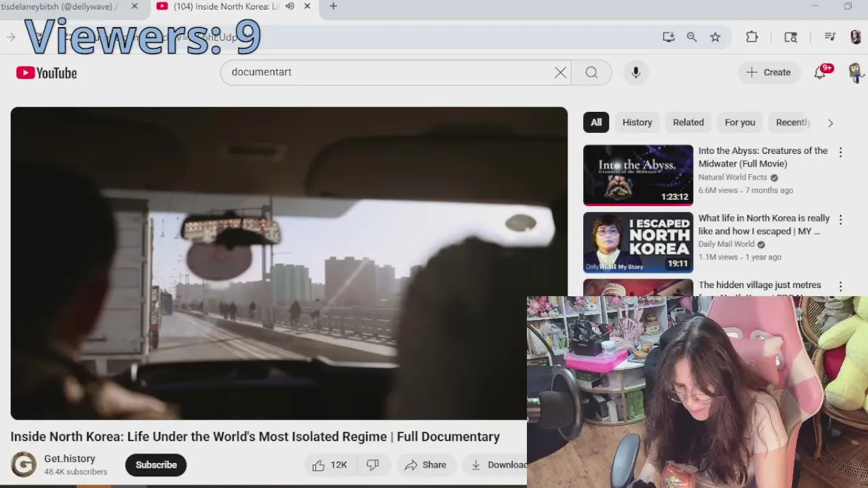
Task: Mute the YouTube tab audio
Action: point(290,6)
